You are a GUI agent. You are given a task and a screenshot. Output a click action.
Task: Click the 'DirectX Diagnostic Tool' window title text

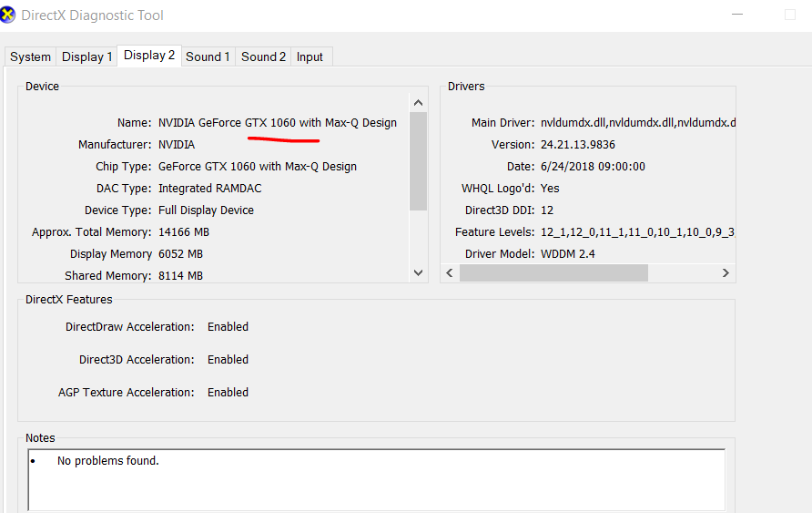pos(92,15)
